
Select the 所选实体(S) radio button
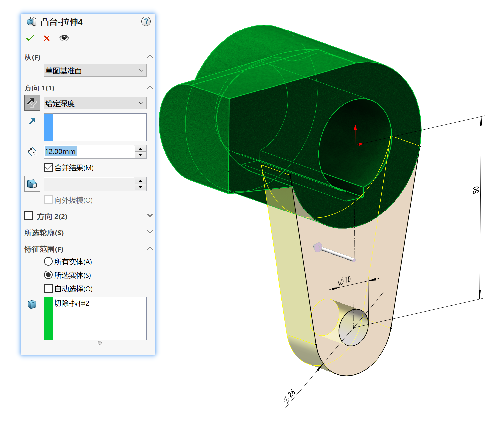click(48, 275)
